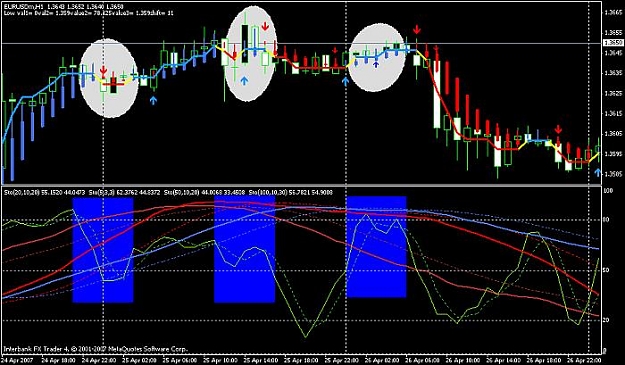Select the 'Low value' indicator readout line

88,13
